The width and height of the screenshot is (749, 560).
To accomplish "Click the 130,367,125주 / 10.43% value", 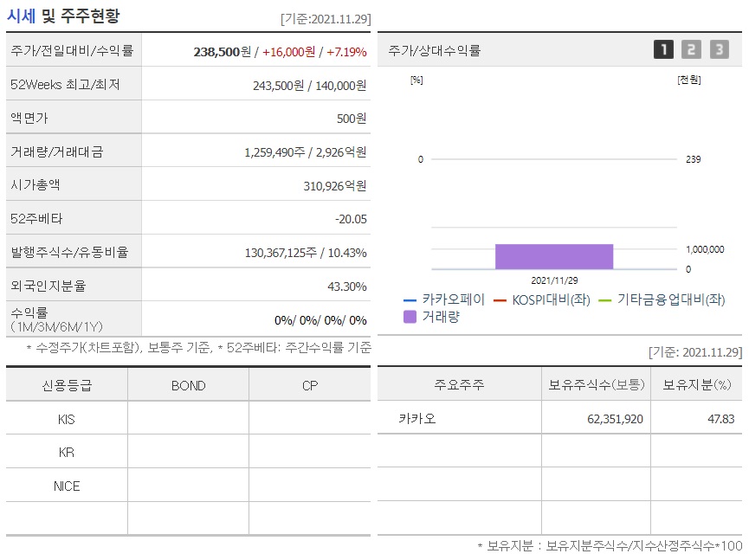I will [x=306, y=253].
